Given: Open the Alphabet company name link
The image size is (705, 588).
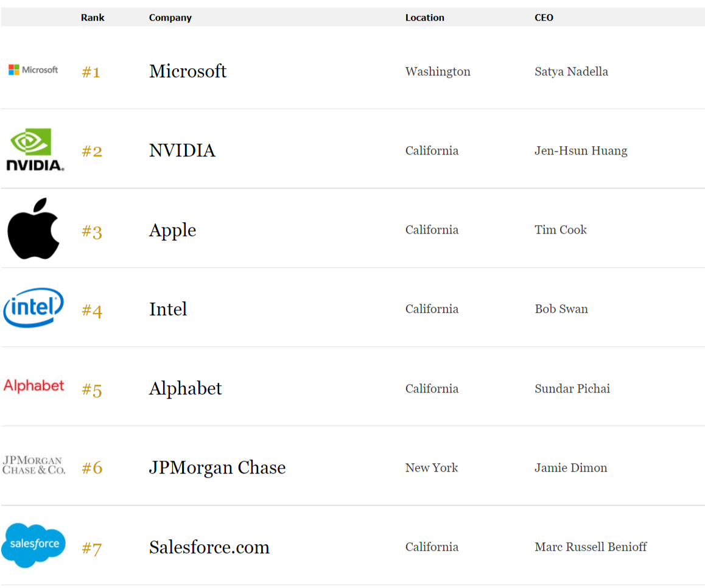Looking at the screenshot, I should 185,388.
